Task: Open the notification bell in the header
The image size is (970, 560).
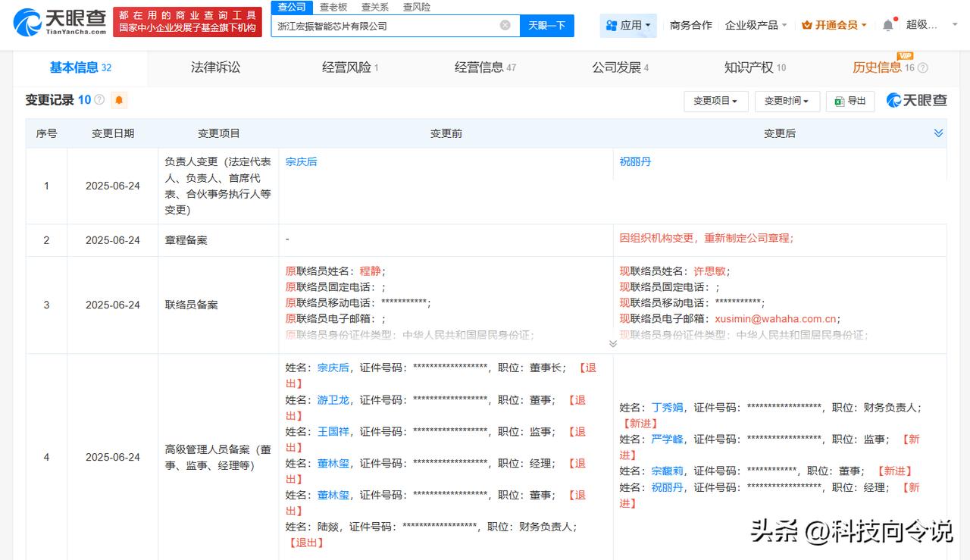Action: tap(888, 25)
